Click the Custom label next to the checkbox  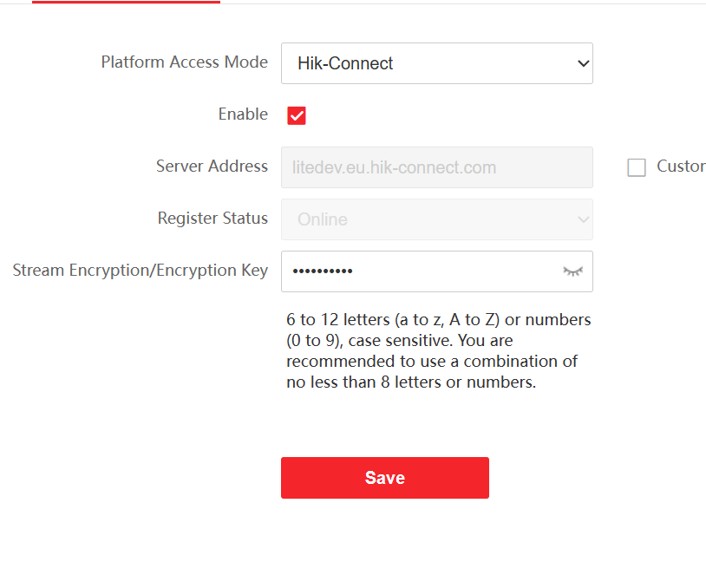coord(680,167)
